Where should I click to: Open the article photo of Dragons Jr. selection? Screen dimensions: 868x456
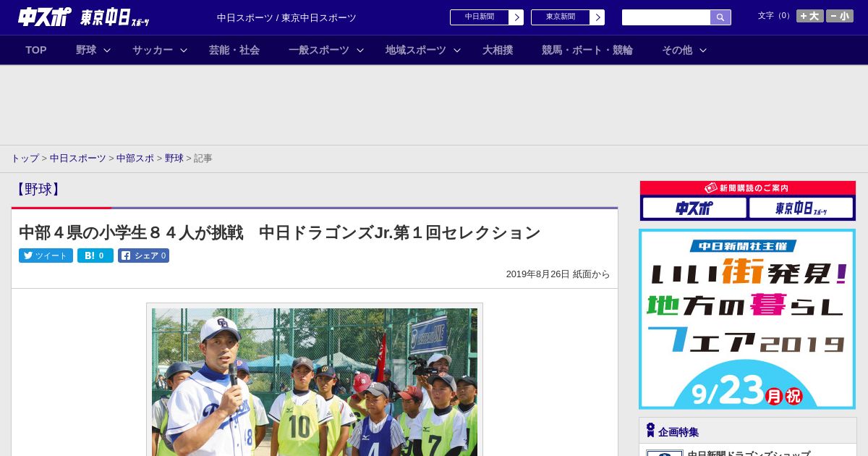click(x=315, y=382)
